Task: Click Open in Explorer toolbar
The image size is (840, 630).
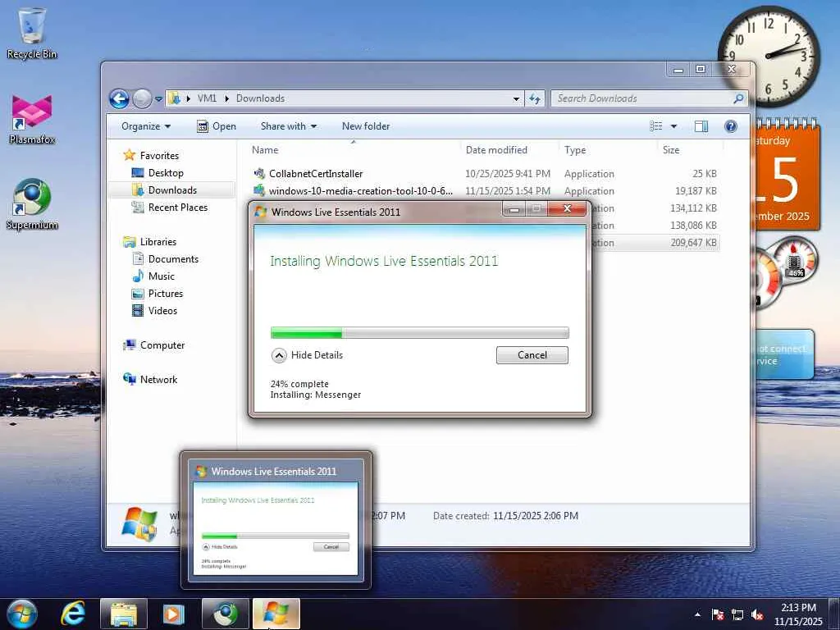Action: [x=217, y=126]
